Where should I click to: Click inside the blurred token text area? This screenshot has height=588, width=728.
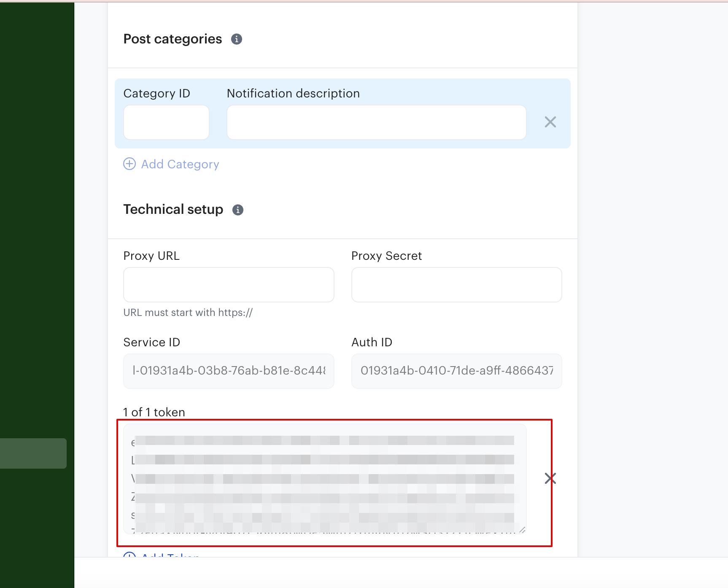point(324,479)
